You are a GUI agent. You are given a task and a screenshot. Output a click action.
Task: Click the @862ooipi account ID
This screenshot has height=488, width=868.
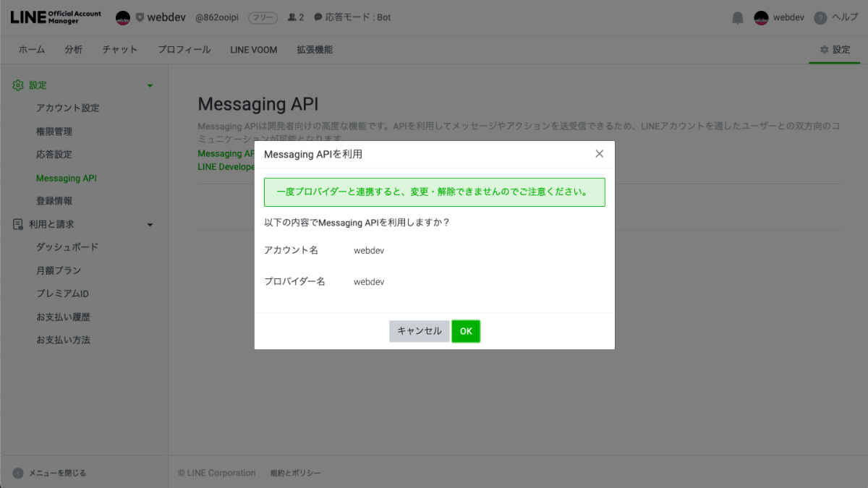click(217, 17)
